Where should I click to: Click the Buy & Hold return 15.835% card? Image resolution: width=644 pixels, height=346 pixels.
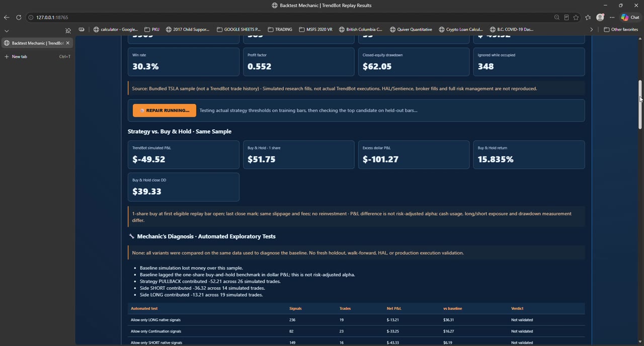pos(529,154)
